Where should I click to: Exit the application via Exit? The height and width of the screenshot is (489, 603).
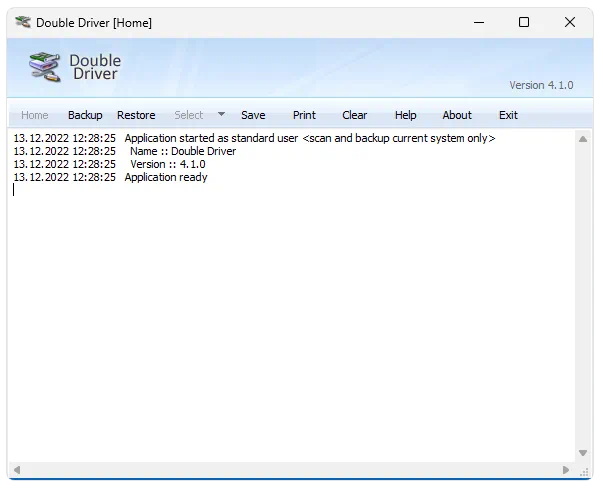coord(508,115)
